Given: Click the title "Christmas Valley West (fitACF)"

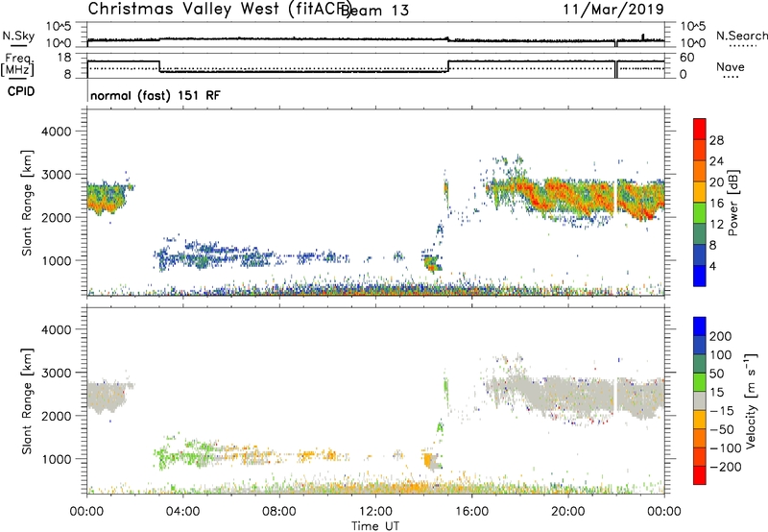Looking at the screenshot, I should 219,9.
